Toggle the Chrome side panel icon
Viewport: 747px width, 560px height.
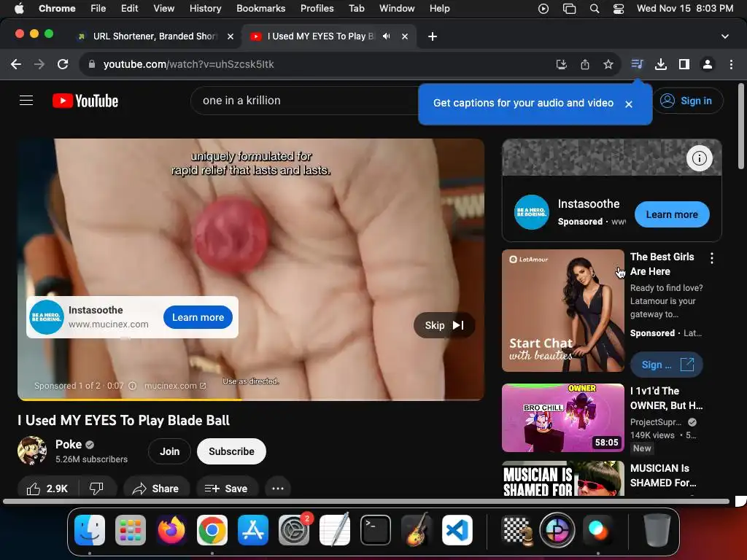coord(684,64)
